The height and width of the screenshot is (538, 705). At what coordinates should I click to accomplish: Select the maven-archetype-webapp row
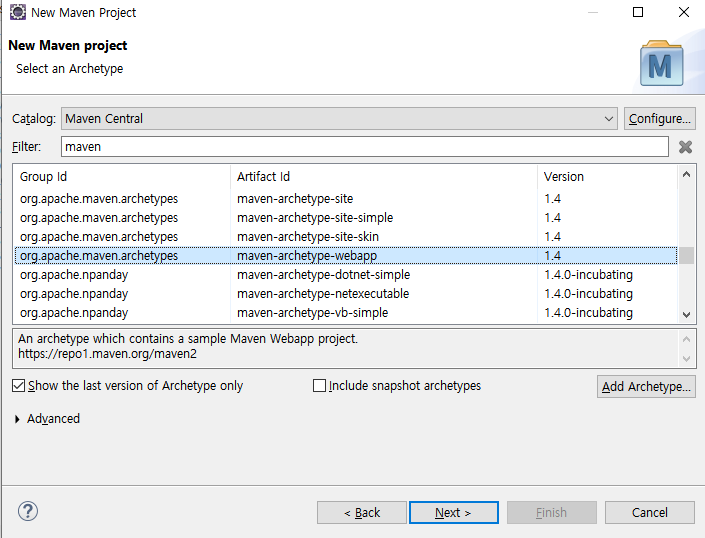click(346, 256)
